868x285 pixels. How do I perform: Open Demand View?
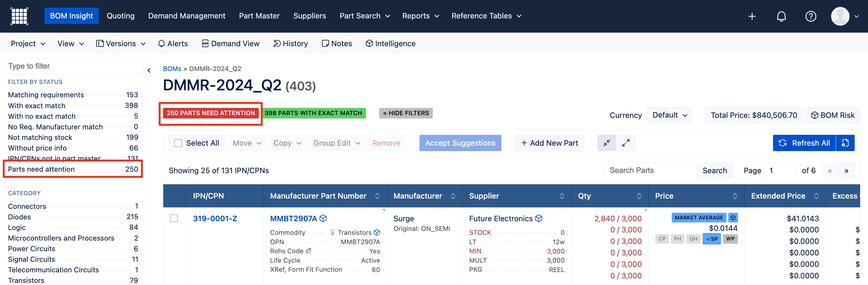click(x=230, y=44)
